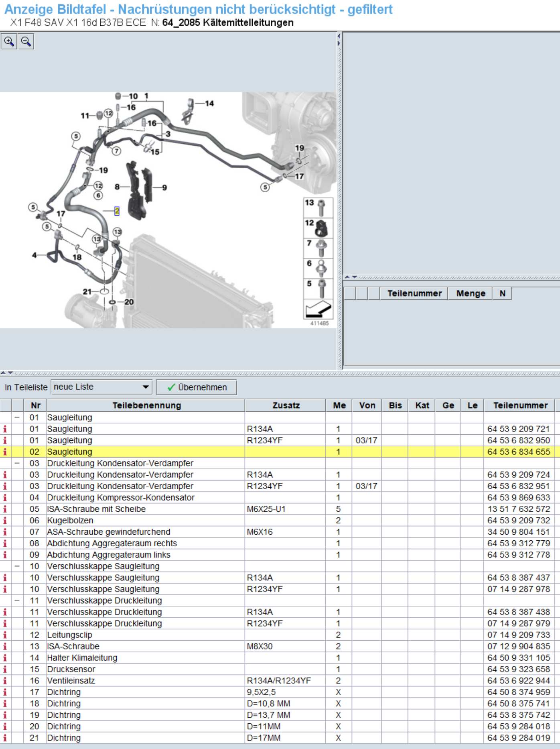Open info icon for ISA-Schraube M8X30 row
Image resolution: width=560 pixels, height=749 pixels.
[5, 646]
